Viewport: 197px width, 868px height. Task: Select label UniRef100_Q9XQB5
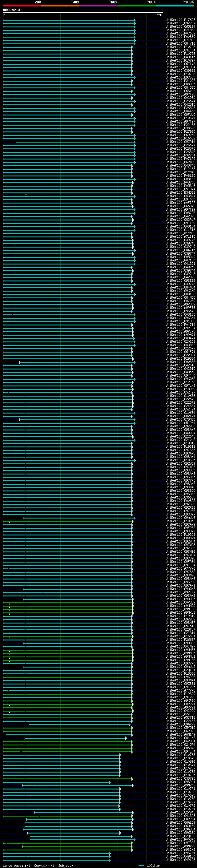180,379
